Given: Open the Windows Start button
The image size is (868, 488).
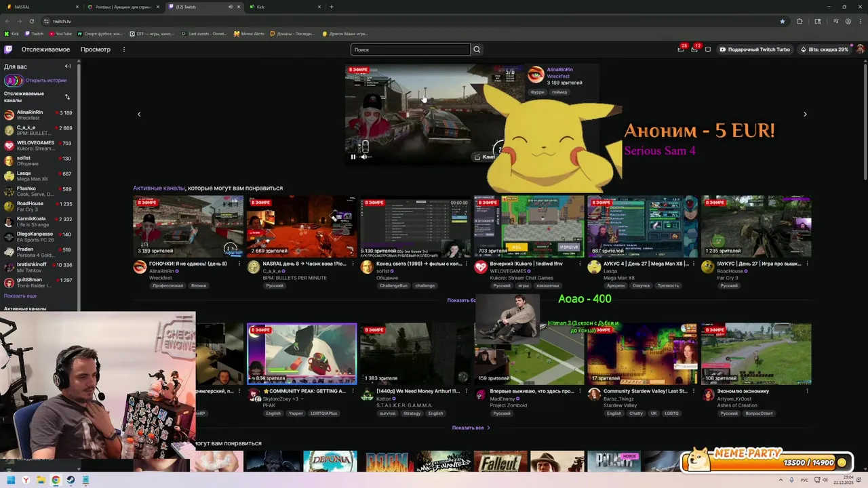Looking at the screenshot, I should point(11,481).
